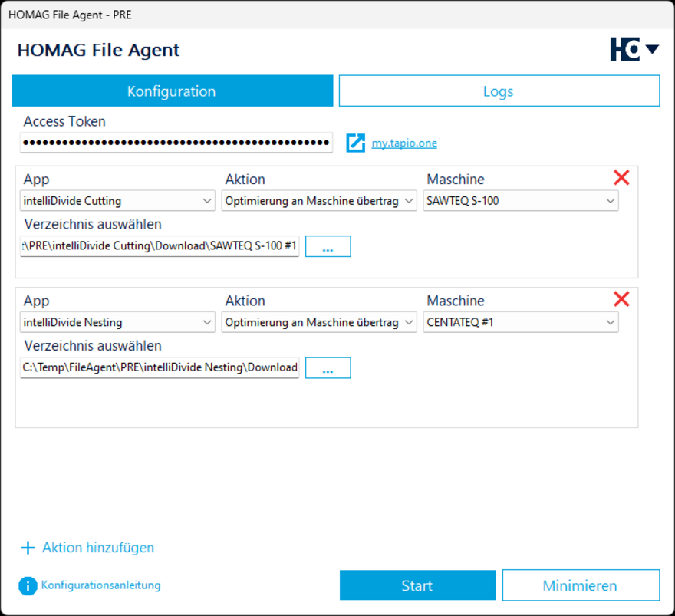Viewport: 675px width, 616px height.
Task: Open the Aktion dropdown in the Cutting row
Action: tap(319, 200)
